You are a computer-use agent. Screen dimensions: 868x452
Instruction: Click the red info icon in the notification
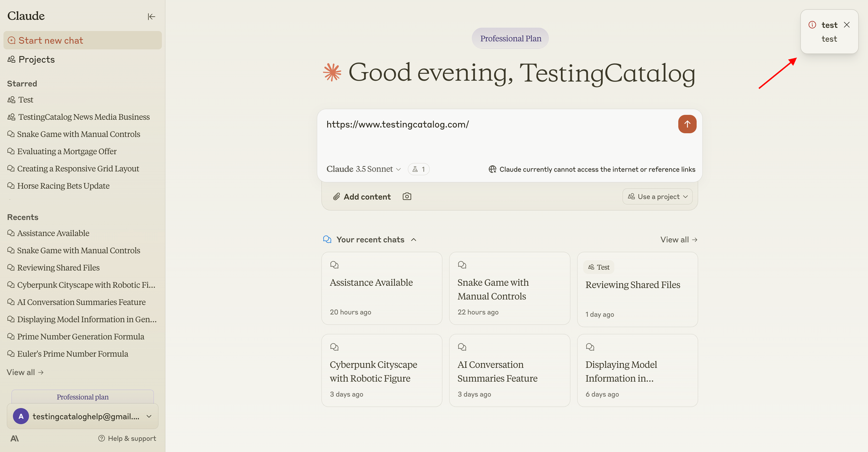click(x=812, y=25)
